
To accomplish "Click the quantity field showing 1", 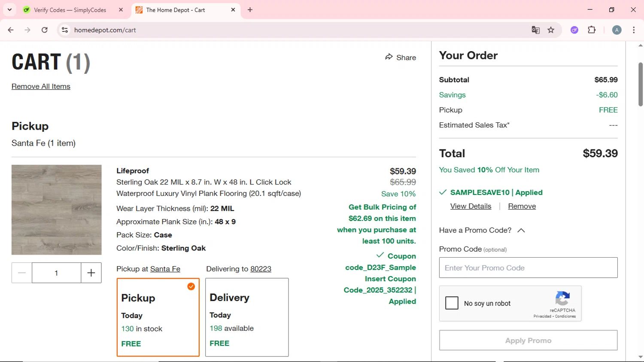I will tap(56, 273).
